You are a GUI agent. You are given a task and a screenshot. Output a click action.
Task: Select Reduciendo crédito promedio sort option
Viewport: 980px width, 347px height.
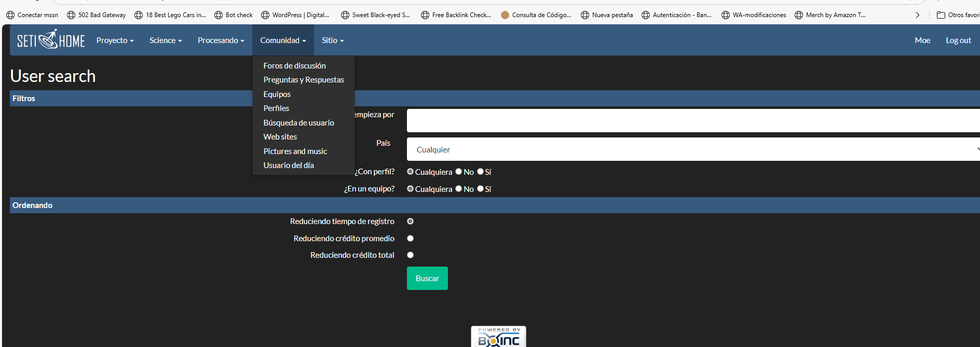411,239
